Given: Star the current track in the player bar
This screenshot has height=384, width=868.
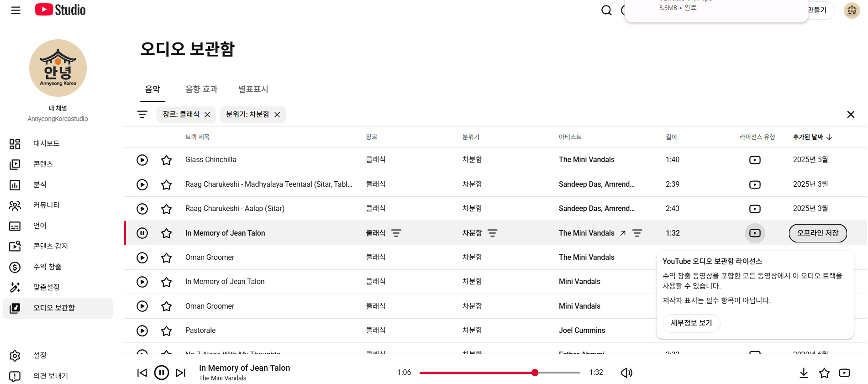Looking at the screenshot, I should point(824,373).
